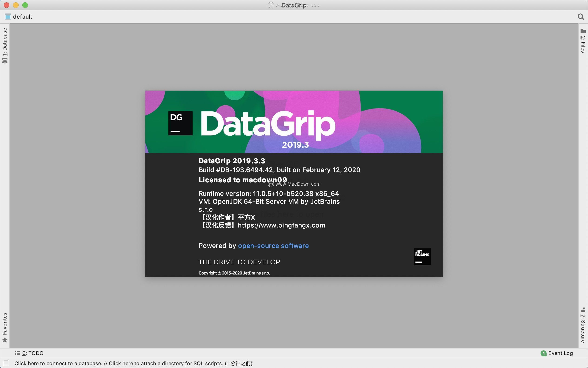
Task: Click the https://www.pingfangx.com text
Action: [281, 225]
